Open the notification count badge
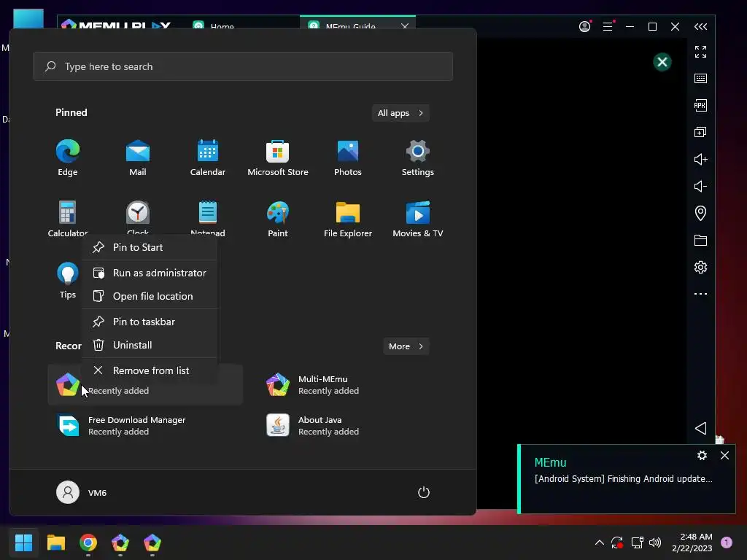This screenshot has height=560, width=747. (727, 542)
